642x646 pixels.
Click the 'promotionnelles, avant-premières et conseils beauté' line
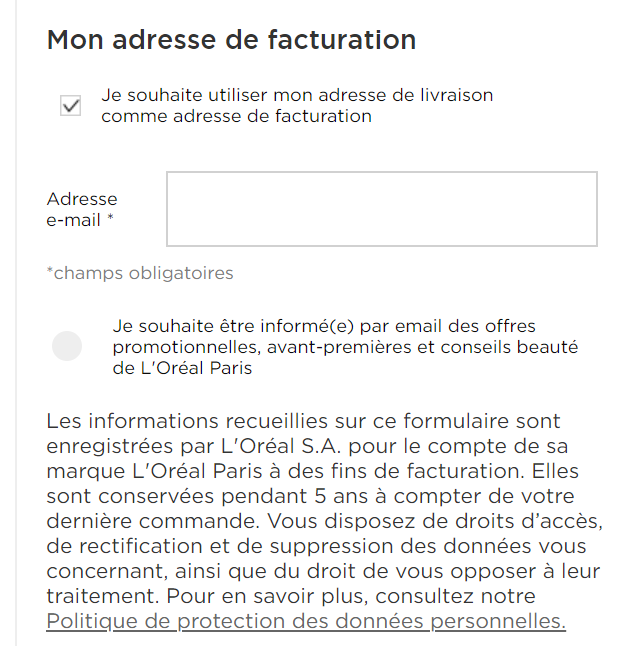point(345,347)
